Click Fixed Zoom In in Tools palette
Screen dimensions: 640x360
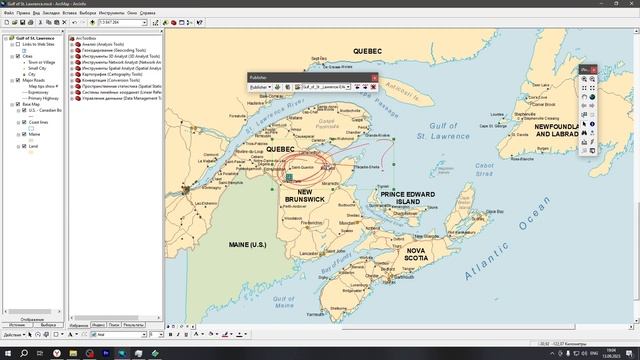tap(584, 88)
